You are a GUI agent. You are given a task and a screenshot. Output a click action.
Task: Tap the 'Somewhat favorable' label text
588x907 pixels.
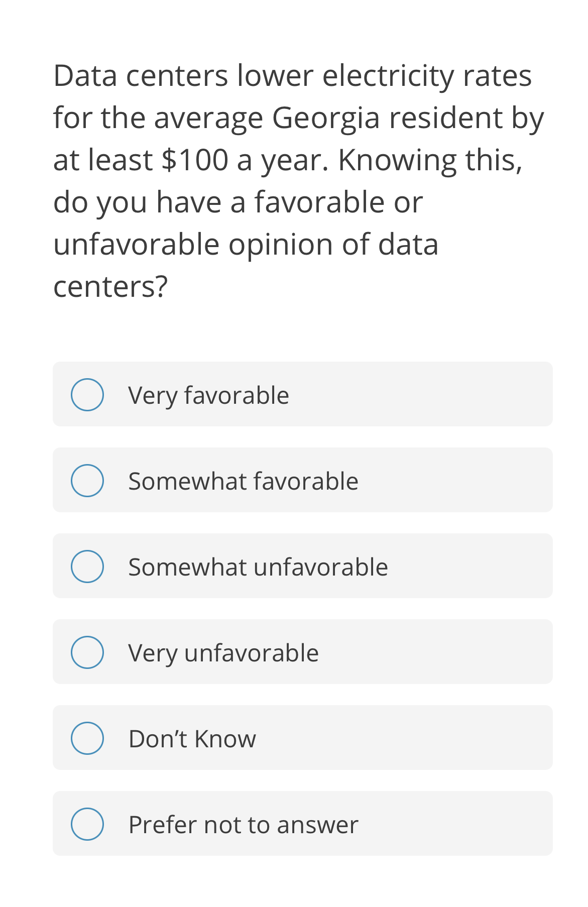(x=244, y=481)
